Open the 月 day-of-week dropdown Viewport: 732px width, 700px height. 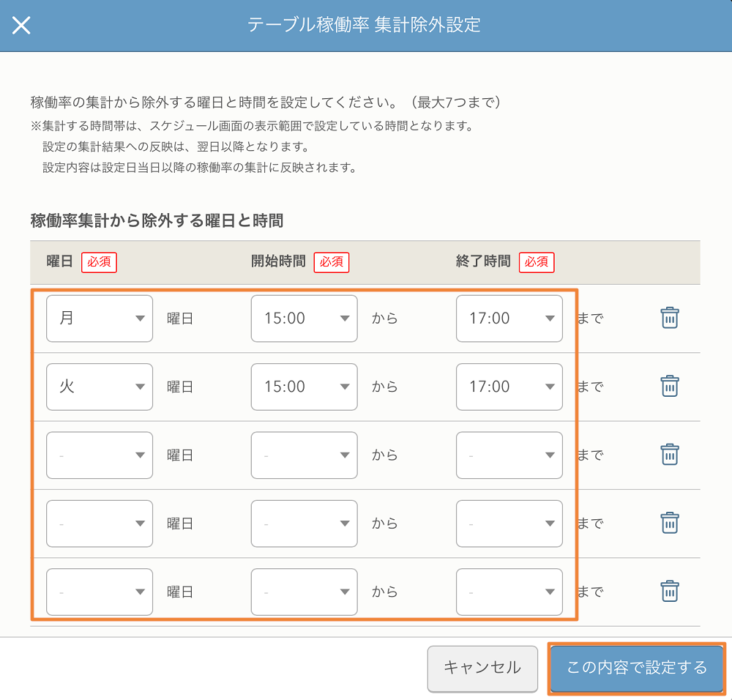(x=100, y=318)
